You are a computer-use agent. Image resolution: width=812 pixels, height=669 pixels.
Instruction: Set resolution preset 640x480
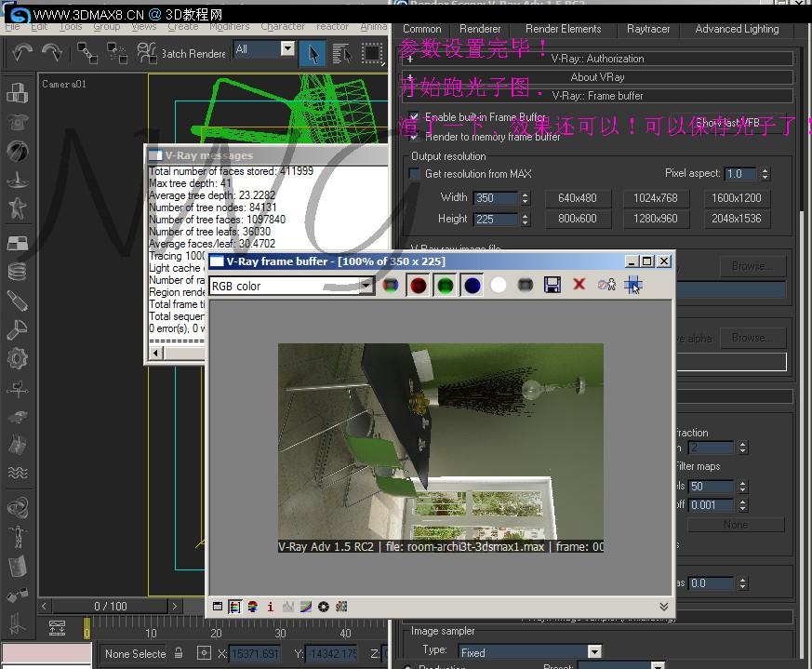tap(578, 198)
